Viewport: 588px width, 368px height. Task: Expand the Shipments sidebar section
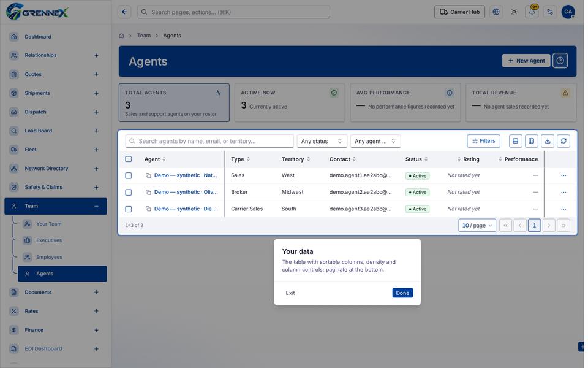(x=96, y=93)
